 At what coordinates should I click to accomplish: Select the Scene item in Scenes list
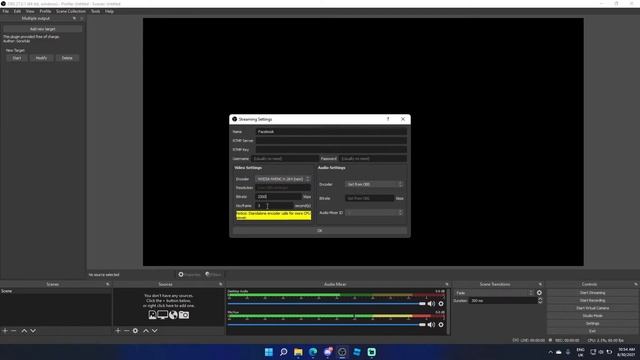(x=56, y=291)
